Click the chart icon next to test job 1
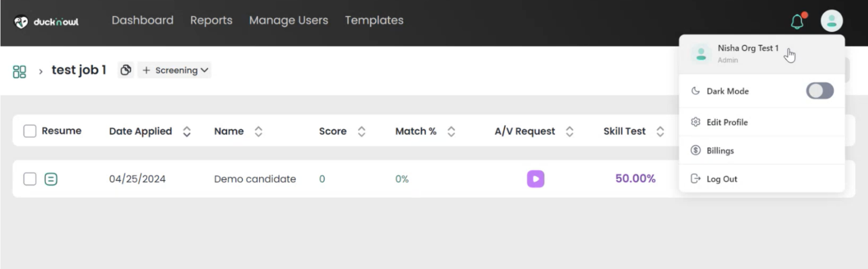Screen dimensions: 868x269 click(x=125, y=70)
